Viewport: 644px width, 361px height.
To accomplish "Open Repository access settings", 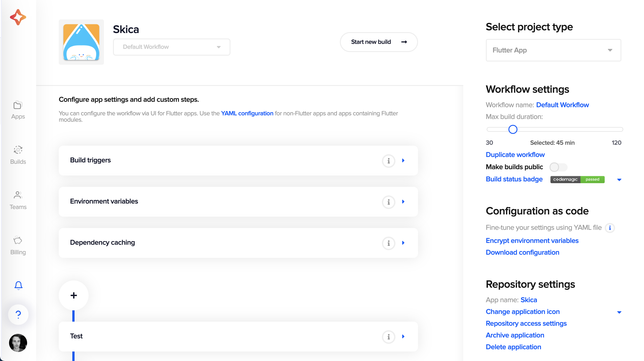I will click(526, 323).
